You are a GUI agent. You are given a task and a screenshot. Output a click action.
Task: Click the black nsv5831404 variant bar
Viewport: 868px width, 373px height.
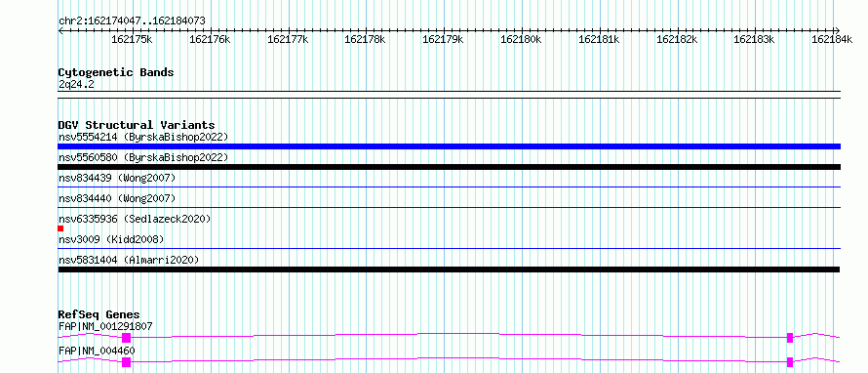click(449, 269)
